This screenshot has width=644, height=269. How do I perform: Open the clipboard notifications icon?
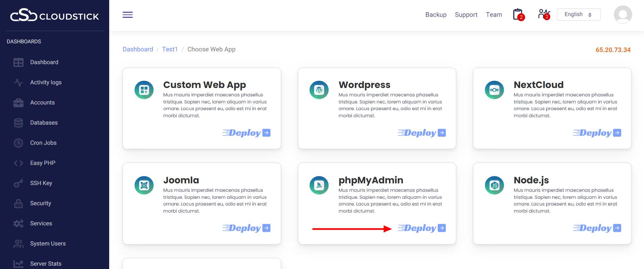518,14
